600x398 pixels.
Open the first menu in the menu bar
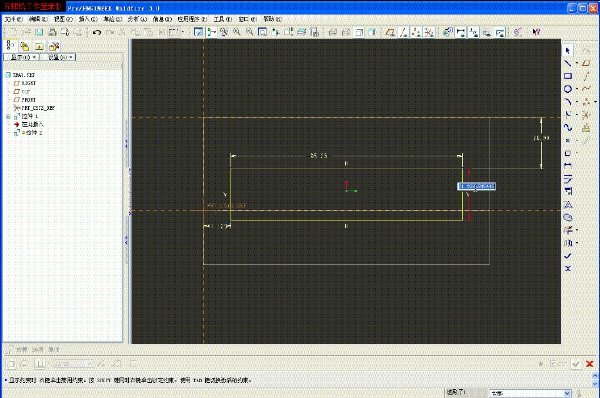coord(14,19)
